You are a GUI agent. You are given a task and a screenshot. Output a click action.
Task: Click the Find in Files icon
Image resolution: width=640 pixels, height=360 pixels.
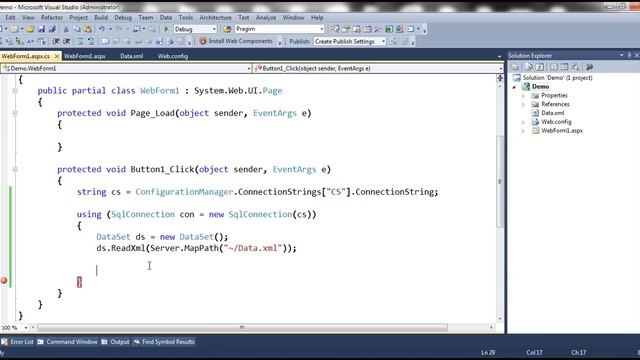227,29
